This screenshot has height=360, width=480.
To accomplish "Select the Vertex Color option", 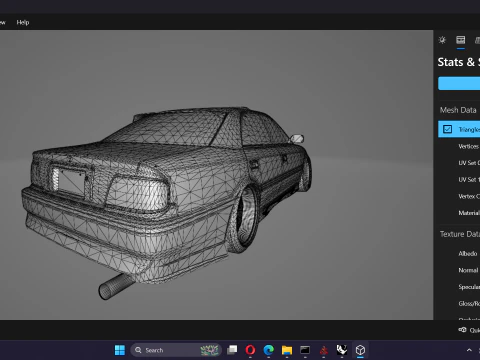I will tap(469, 196).
